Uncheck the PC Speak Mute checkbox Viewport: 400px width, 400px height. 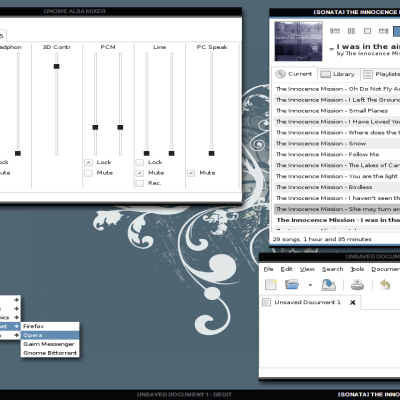(x=191, y=173)
